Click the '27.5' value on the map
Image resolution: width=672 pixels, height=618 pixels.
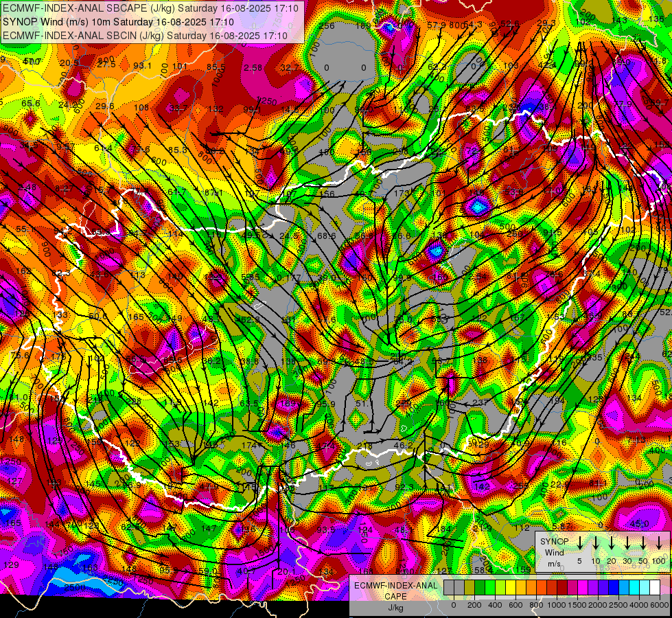pyautogui.click(x=106, y=65)
